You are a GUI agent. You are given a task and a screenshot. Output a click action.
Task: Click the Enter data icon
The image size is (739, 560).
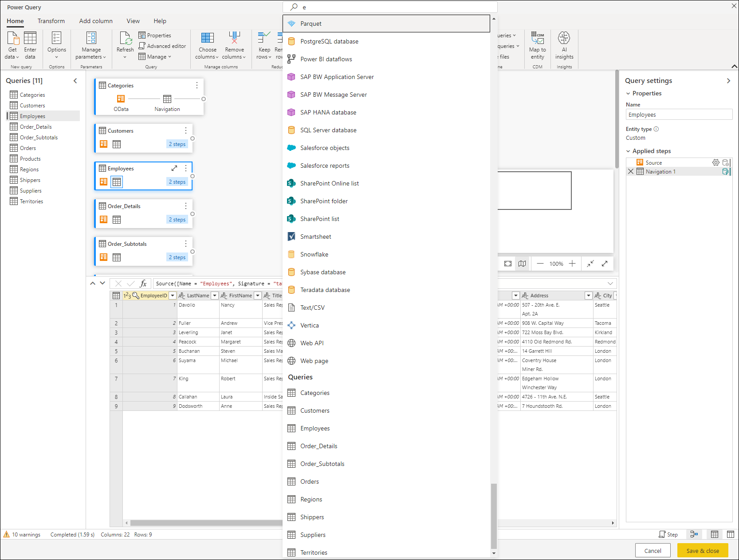point(30,38)
